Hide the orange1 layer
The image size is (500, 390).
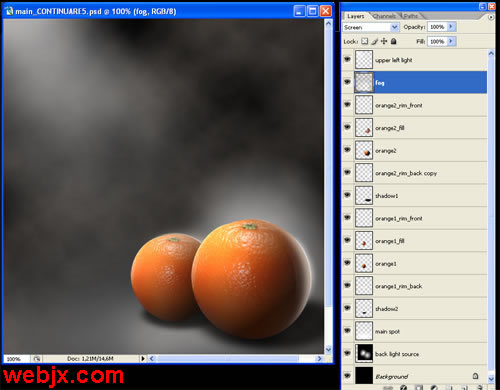(x=347, y=262)
